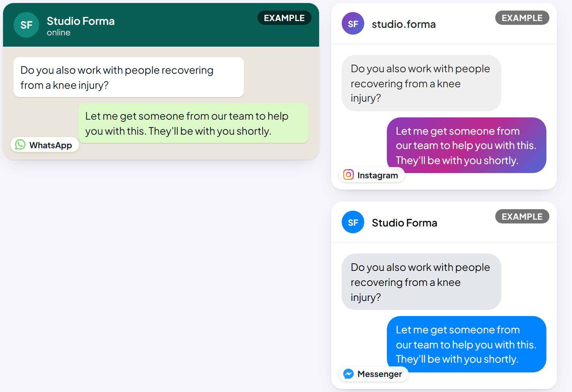Screen dimensions: 572x392
Task: Open the Messenger channel label pill
Action: coord(374,374)
